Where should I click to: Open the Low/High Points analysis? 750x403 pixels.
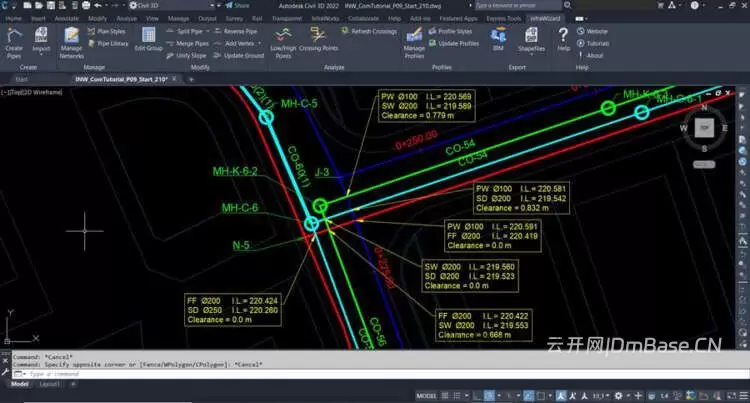pyautogui.click(x=283, y=42)
